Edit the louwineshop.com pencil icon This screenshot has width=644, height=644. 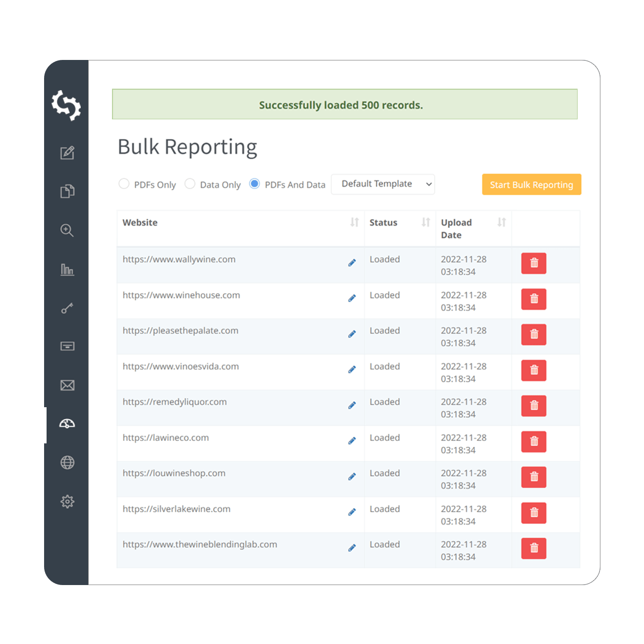[352, 477]
